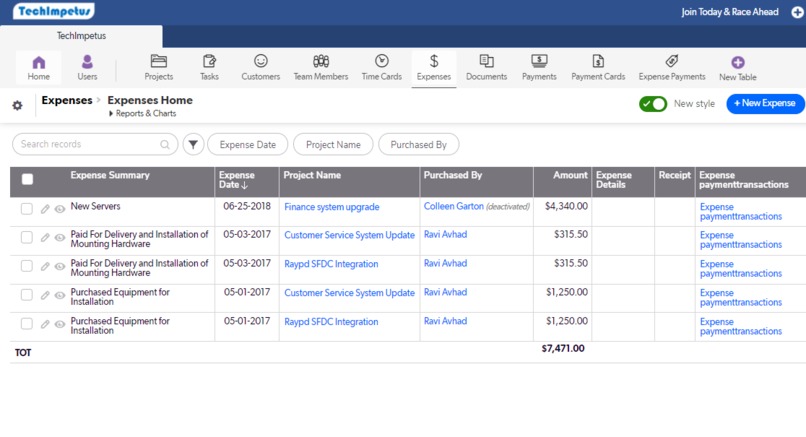Click the Expenses breadcrumb
Screen dimensions: 806x437
pos(67,100)
